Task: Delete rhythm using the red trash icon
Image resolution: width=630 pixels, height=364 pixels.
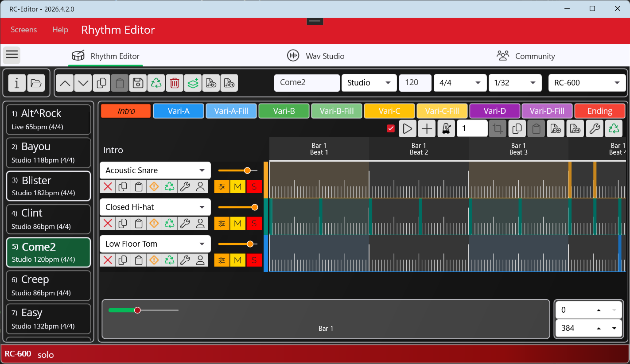Action: pyautogui.click(x=175, y=83)
